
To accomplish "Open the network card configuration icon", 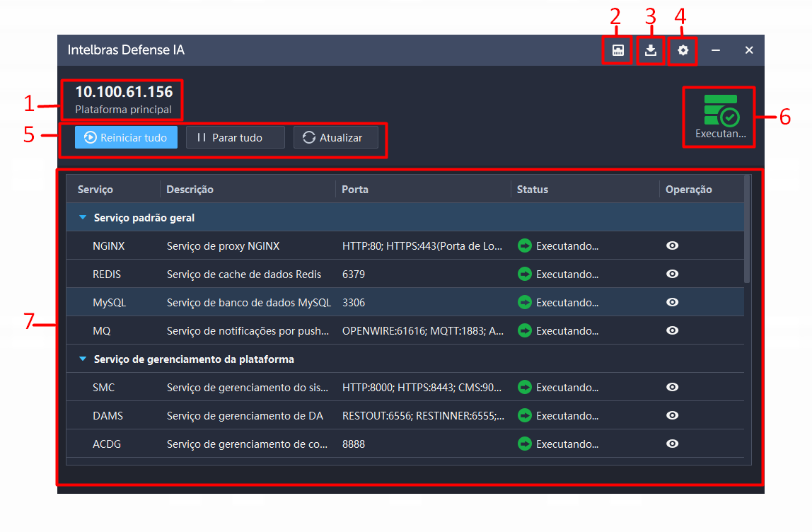I will point(617,50).
